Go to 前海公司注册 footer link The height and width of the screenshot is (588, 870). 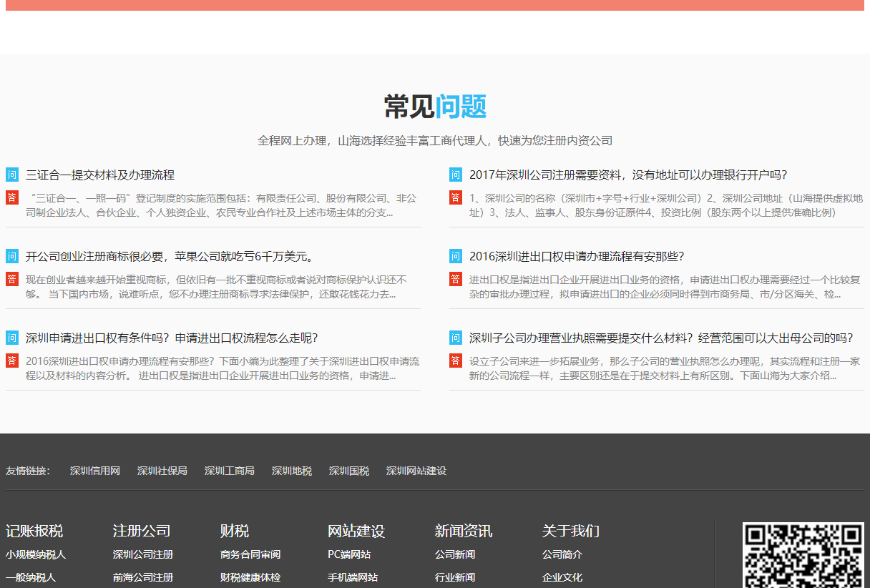tap(143, 577)
